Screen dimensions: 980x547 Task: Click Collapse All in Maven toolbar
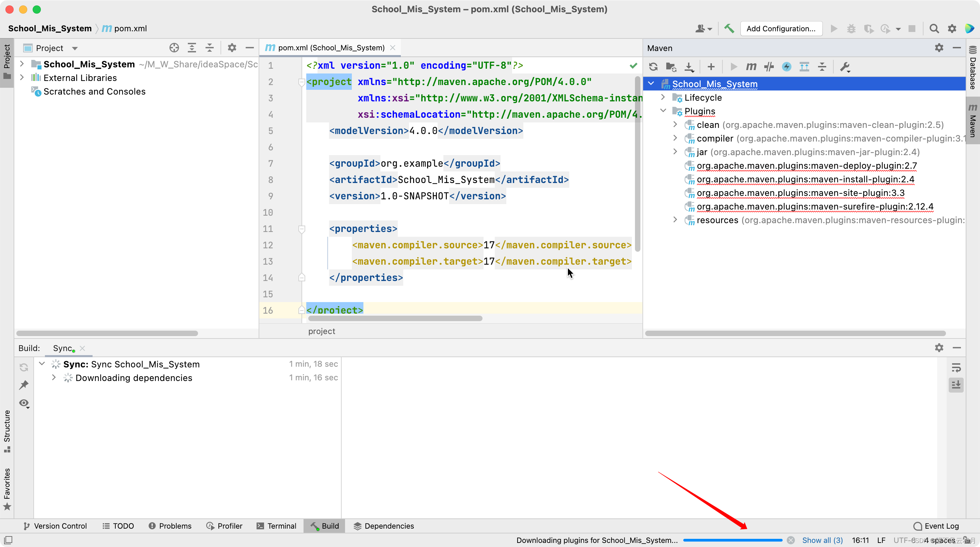click(822, 67)
